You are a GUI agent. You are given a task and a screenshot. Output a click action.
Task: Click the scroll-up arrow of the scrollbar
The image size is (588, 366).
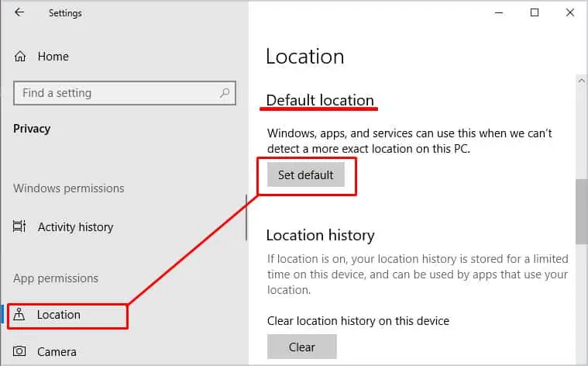point(581,81)
